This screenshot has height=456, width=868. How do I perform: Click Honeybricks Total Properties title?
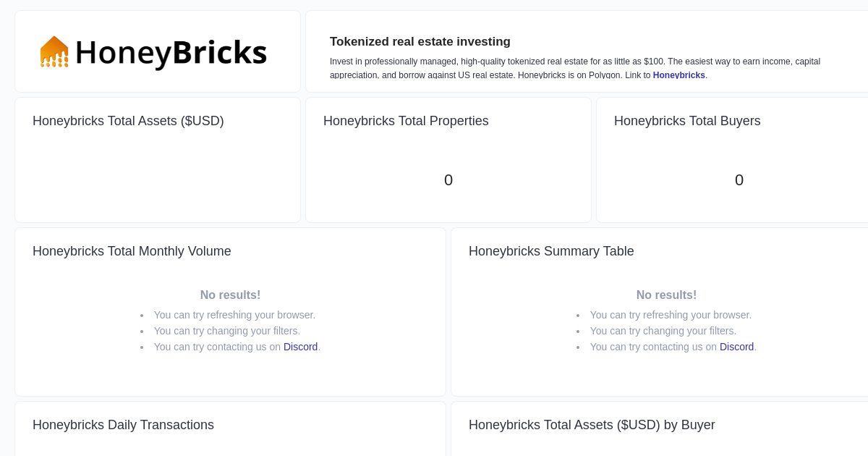[406, 121]
